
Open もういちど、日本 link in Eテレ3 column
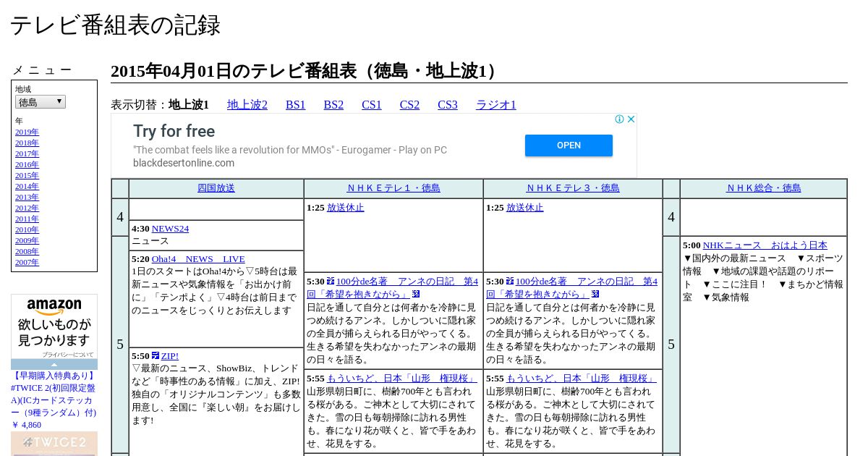[x=582, y=379]
